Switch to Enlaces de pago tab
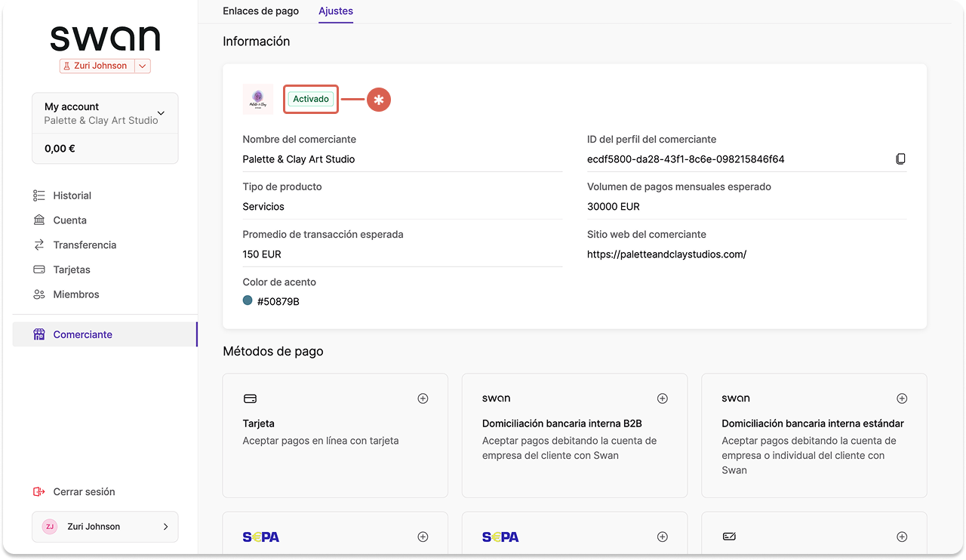Viewport: 966px width, 560px height. 260,11
